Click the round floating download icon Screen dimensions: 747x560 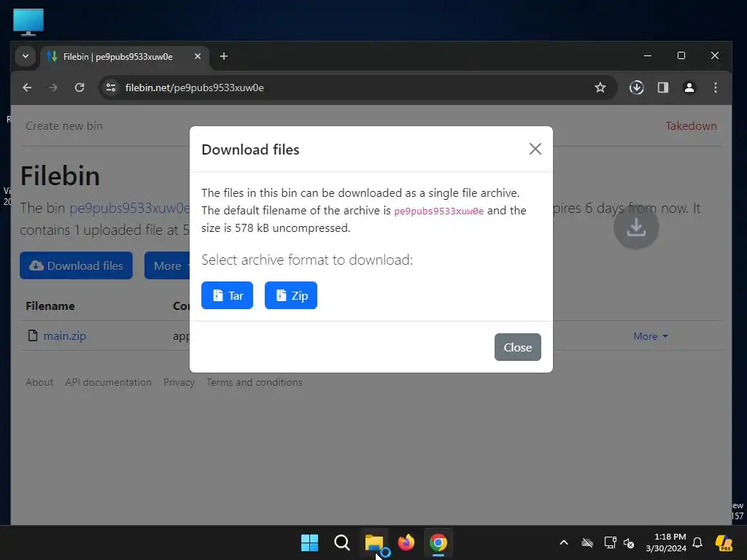click(x=636, y=227)
